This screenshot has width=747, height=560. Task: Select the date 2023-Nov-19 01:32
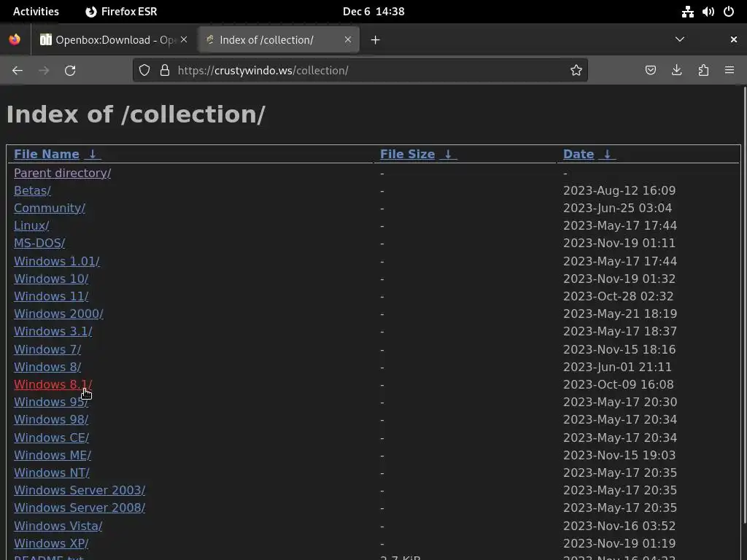tap(619, 279)
